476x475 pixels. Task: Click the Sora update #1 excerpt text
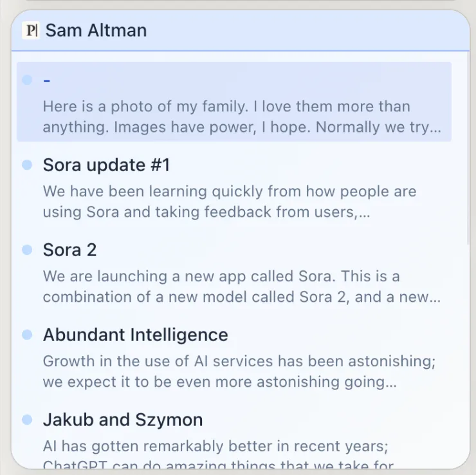(x=230, y=201)
